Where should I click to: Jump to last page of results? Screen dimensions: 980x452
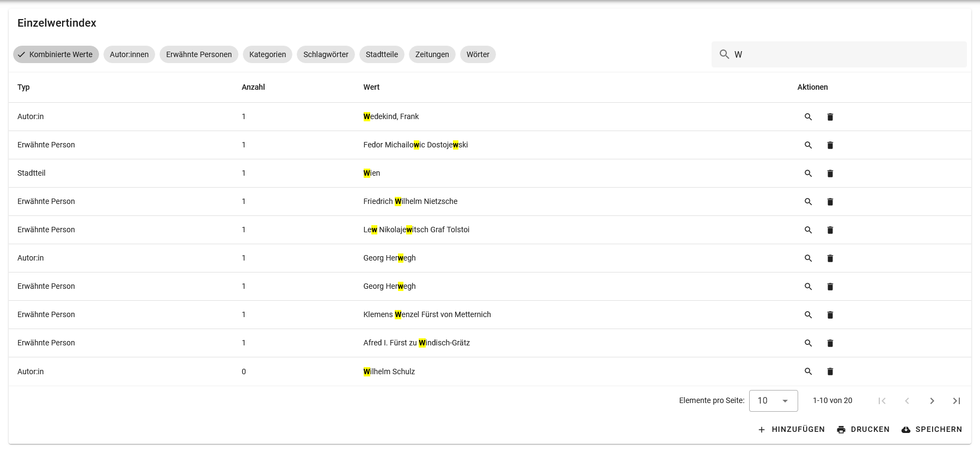click(x=956, y=401)
